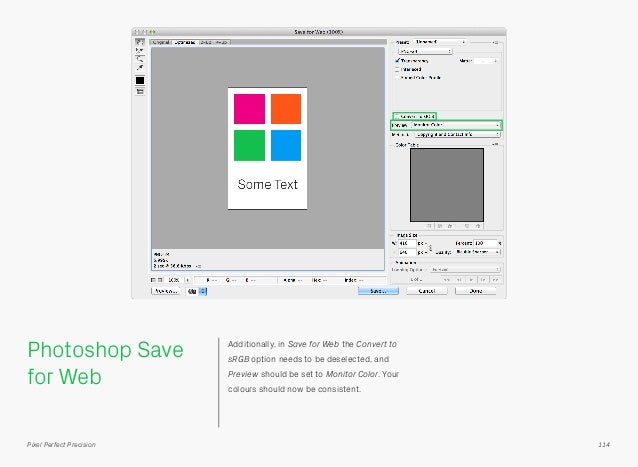
Task: Click the 'Some Text' label in preview
Action: tap(268, 184)
